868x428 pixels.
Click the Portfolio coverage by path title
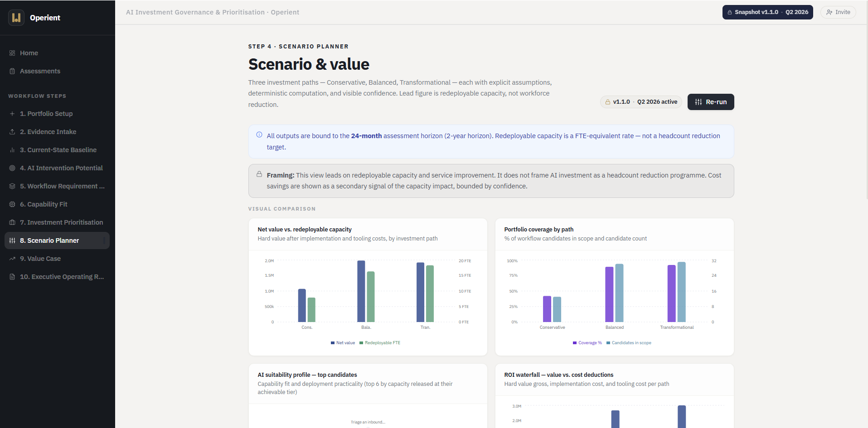point(539,230)
